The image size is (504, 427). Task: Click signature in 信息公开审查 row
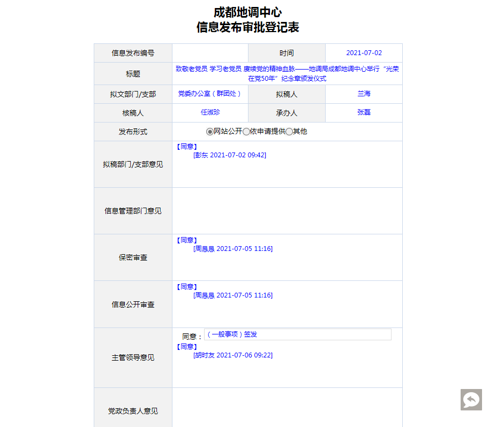[233, 295]
